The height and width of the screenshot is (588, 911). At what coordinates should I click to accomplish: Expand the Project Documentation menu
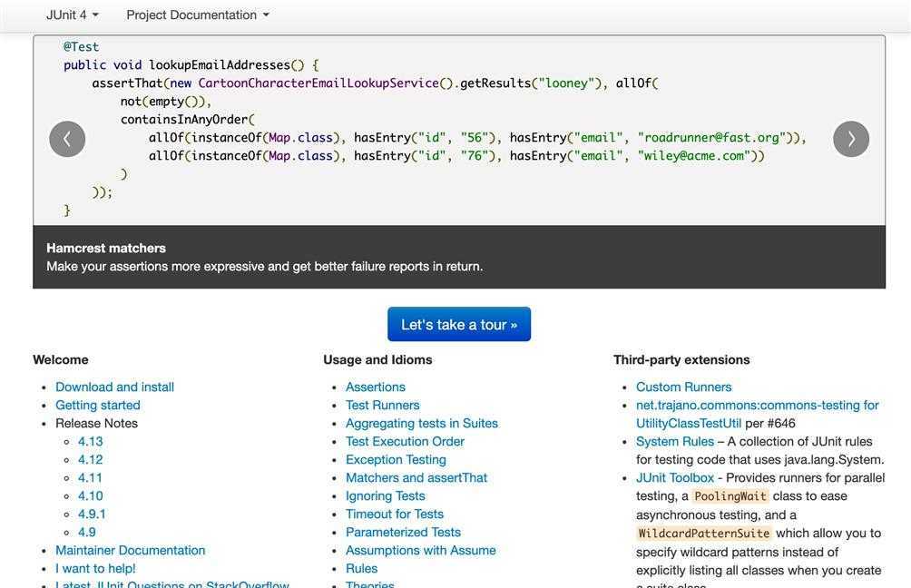[198, 15]
